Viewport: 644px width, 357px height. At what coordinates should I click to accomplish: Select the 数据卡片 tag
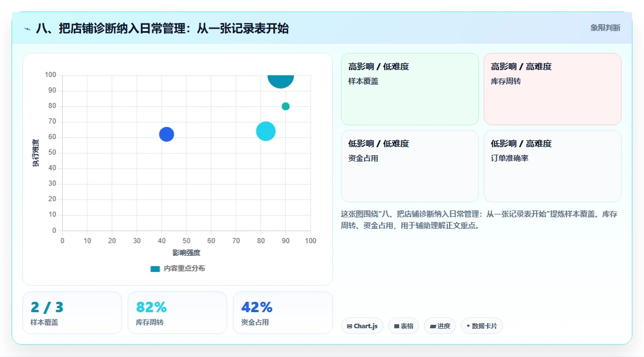pos(482,326)
